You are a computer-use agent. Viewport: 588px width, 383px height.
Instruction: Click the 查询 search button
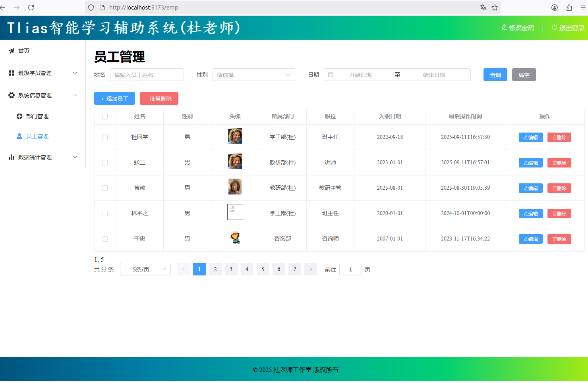click(x=495, y=75)
